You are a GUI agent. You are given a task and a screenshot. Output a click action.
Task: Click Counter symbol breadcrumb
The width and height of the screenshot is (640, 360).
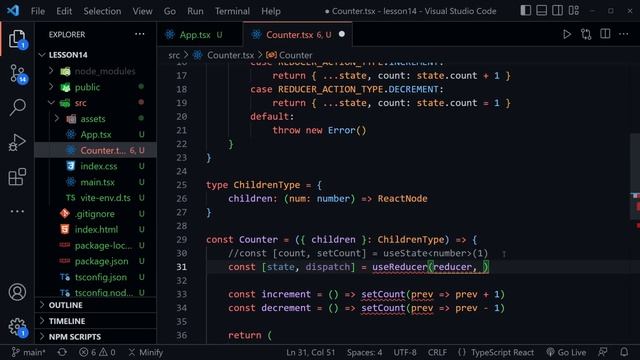(x=289, y=55)
